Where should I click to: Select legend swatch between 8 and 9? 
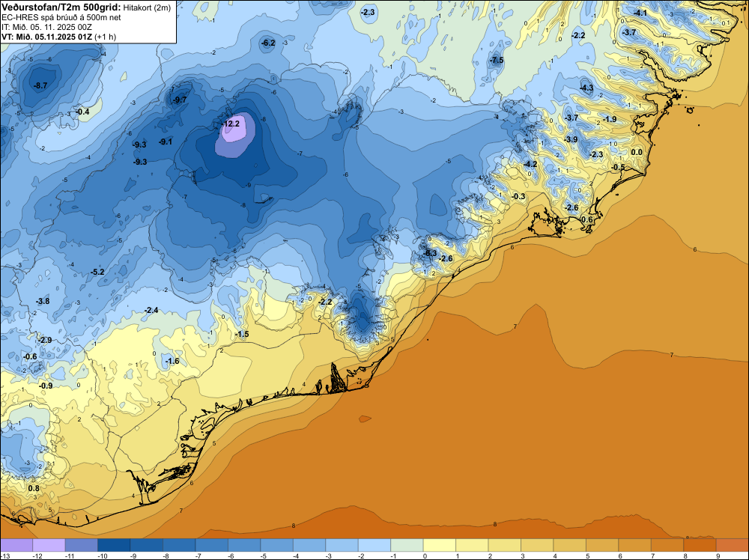point(700,545)
